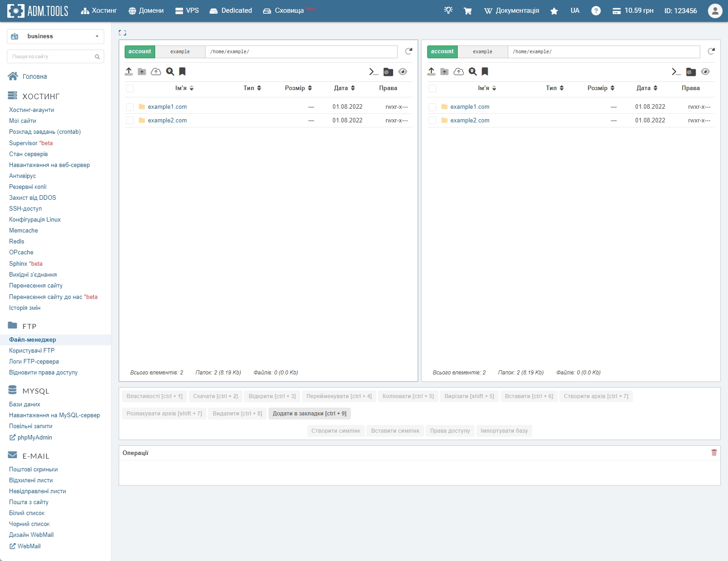Image resolution: width=728 pixels, height=561 pixels.
Task: Tick the example2.com checkbox in right panel
Action: (433, 121)
